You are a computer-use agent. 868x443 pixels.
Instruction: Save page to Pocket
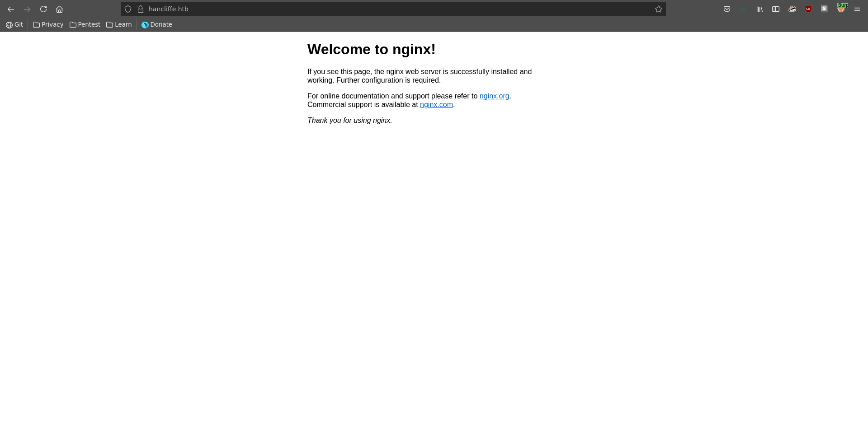pyautogui.click(x=727, y=9)
